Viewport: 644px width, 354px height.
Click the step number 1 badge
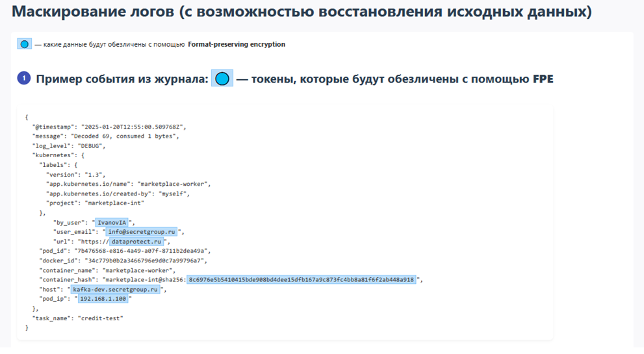tap(24, 79)
